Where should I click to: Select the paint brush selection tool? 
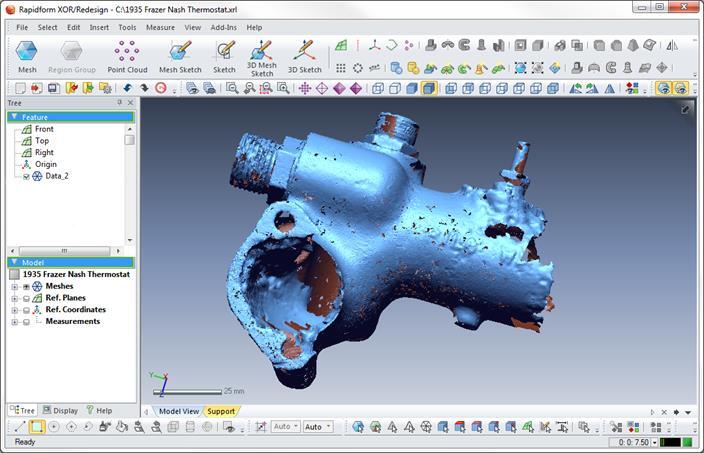pyautogui.click(x=105, y=427)
